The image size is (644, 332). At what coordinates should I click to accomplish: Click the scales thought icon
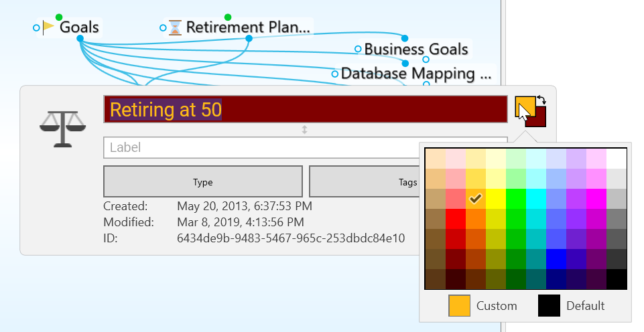(63, 127)
